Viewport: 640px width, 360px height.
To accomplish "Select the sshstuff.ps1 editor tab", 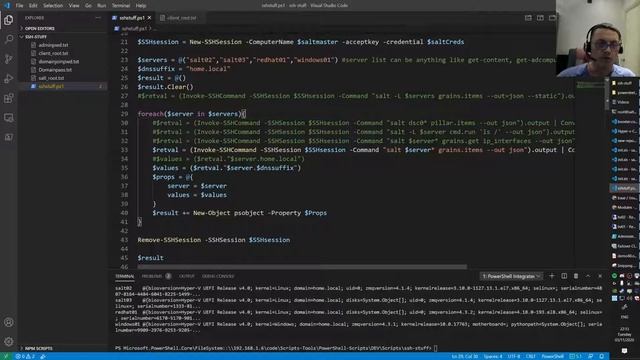I will pos(132,18).
